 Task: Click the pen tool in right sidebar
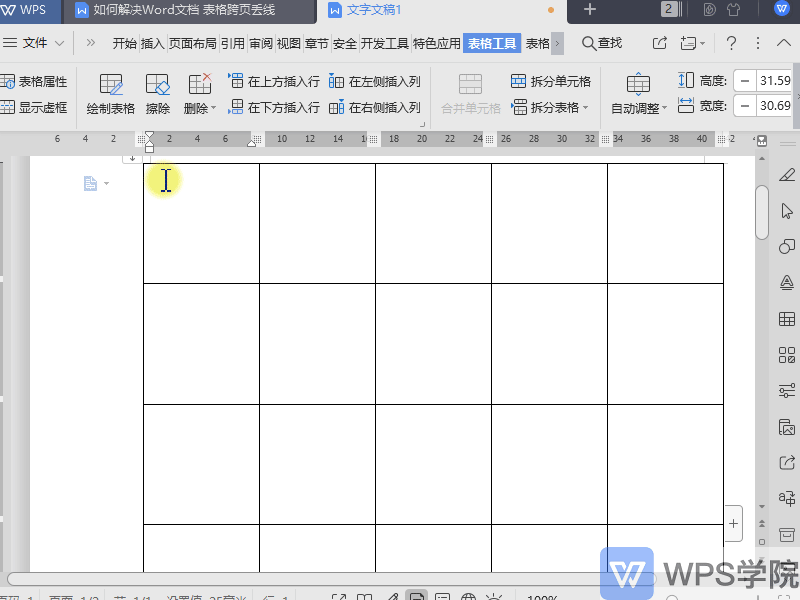(787, 175)
